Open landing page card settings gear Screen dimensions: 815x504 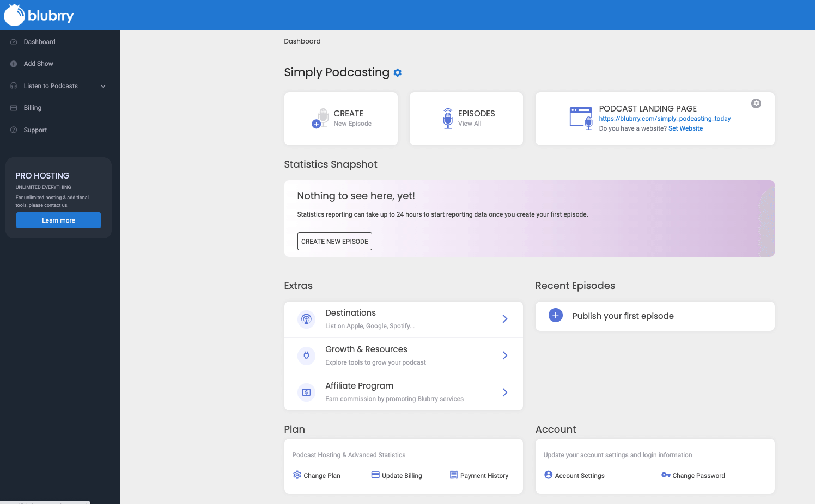[756, 103]
